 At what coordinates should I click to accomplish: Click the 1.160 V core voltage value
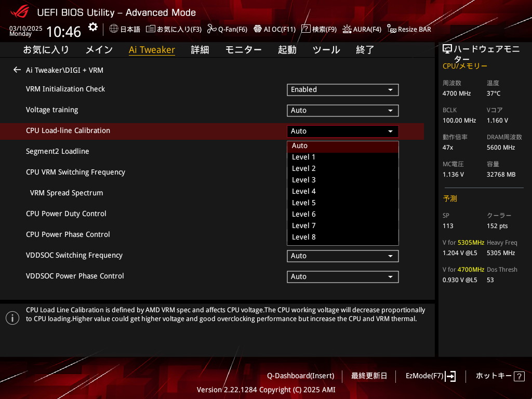click(497, 121)
